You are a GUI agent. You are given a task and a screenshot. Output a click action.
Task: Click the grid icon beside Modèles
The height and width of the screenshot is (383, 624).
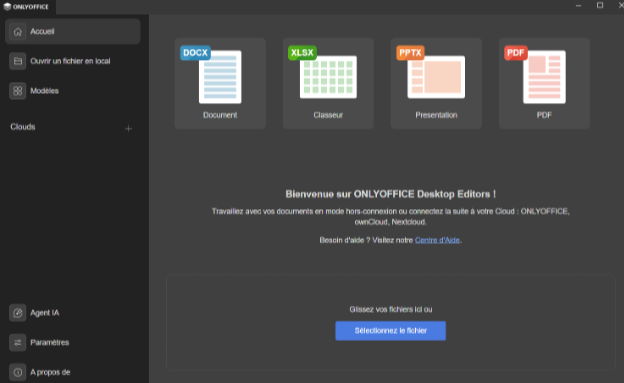coord(18,91)
